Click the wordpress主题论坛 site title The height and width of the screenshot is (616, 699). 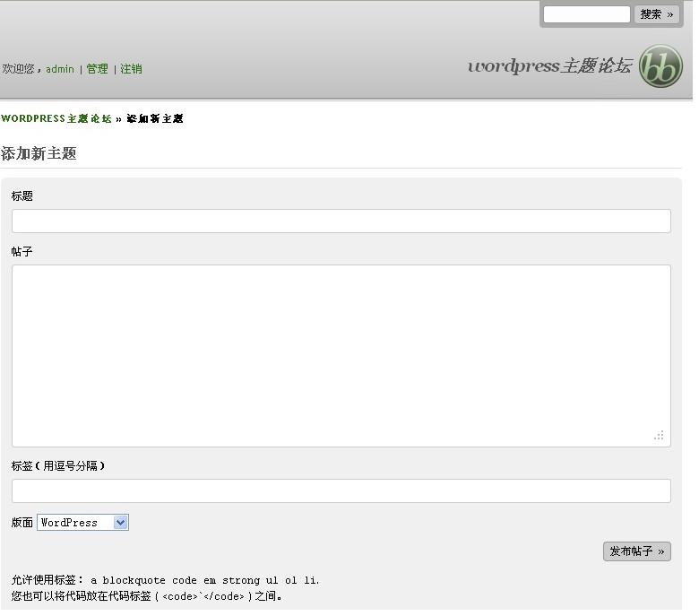[x=549, y=66]
